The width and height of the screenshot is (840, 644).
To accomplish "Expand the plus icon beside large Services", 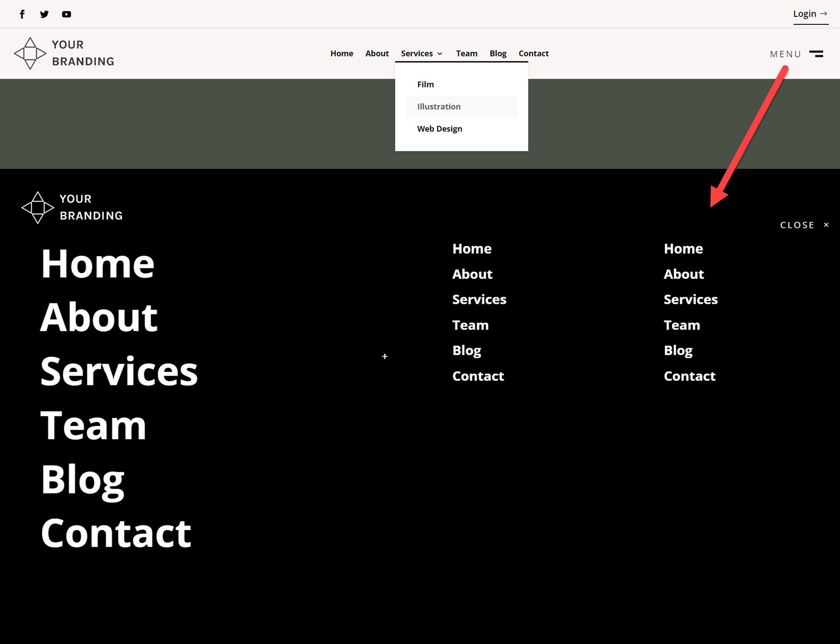I will pyautogui.click(x=385, y=356).
